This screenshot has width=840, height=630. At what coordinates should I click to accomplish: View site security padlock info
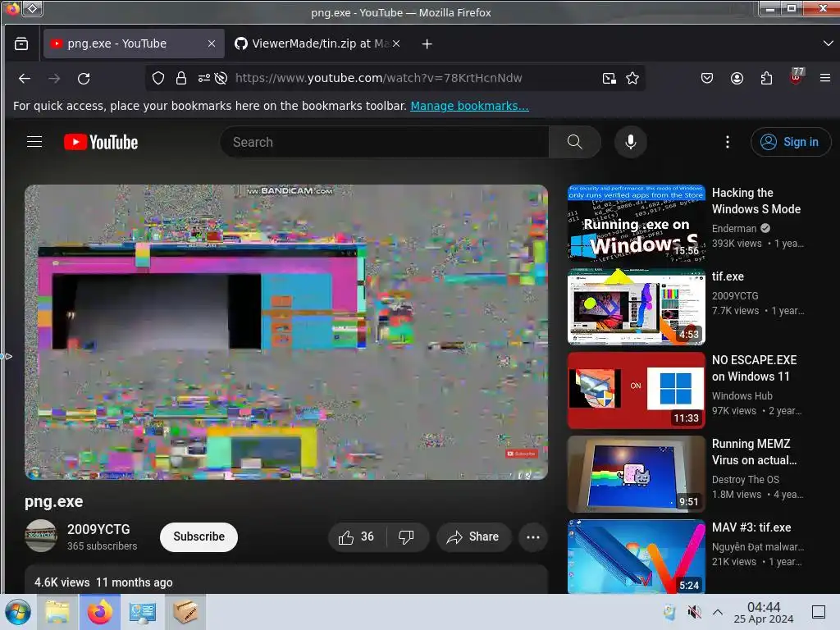(181, 78)
